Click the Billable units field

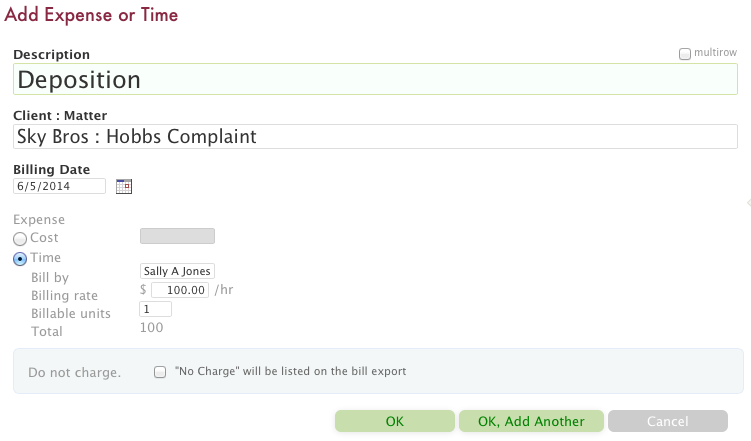(x=155, y=310)
